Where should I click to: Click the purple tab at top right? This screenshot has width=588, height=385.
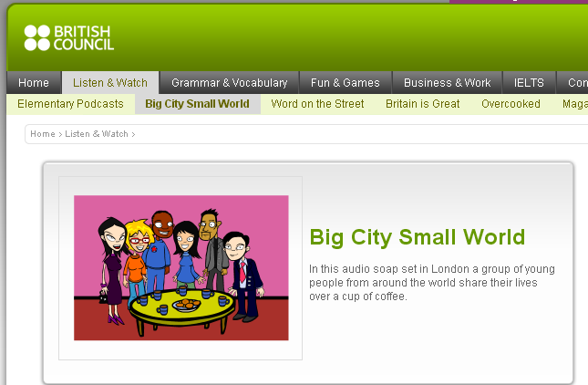519,2
